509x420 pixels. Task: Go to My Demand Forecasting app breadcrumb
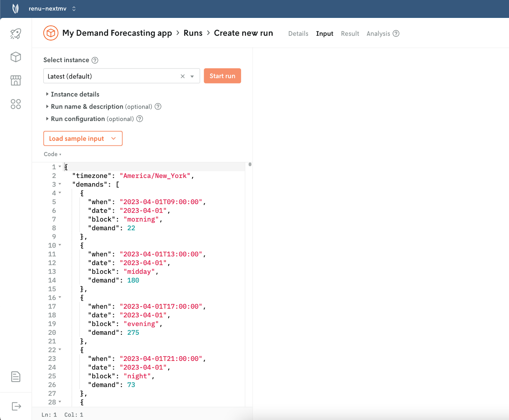117,33
